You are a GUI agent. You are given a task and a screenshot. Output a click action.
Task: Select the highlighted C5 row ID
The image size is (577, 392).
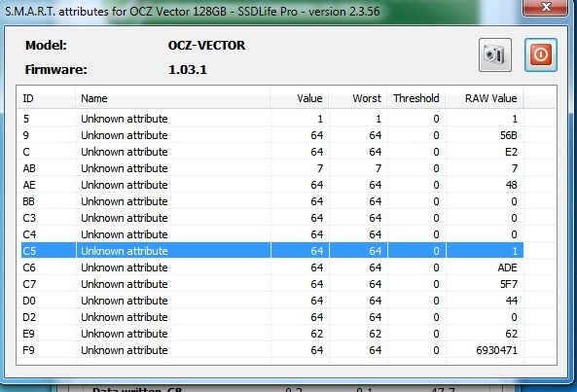point(29,251)
